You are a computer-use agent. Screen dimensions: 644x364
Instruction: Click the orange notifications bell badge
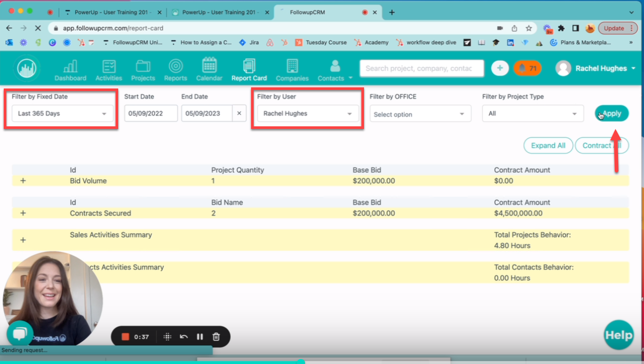click(x=527, y=68)
